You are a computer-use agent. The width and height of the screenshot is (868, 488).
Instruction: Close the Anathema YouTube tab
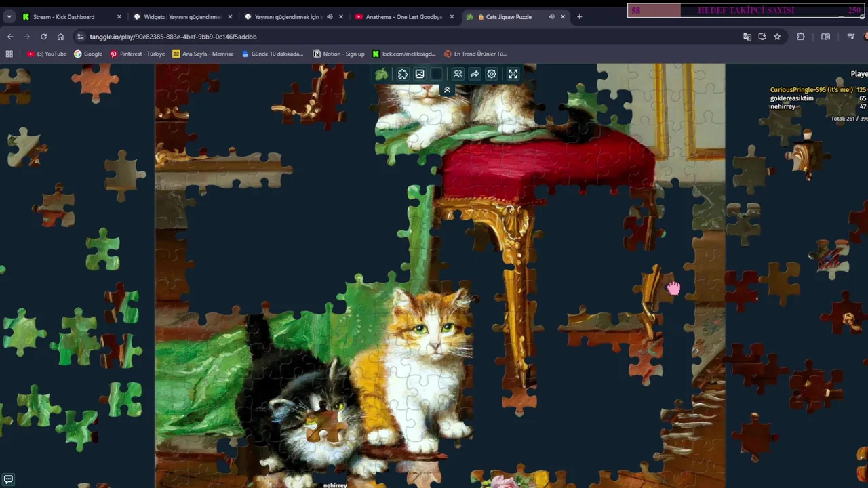click(452, 16)
